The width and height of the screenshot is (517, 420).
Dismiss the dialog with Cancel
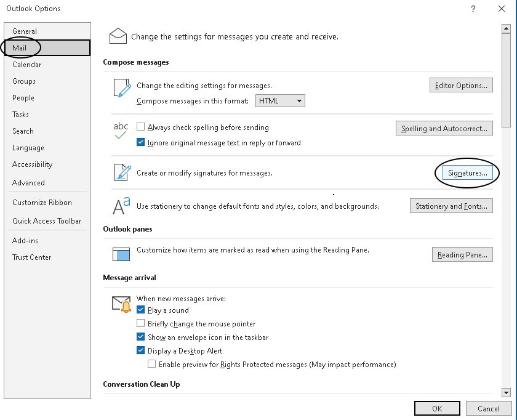pos(489,408)
